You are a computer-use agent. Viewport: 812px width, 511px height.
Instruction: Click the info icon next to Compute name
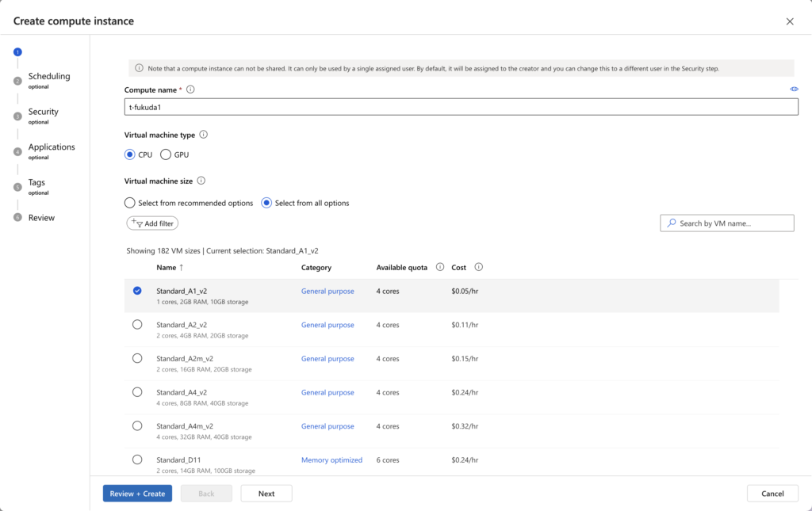coord(190,90)
